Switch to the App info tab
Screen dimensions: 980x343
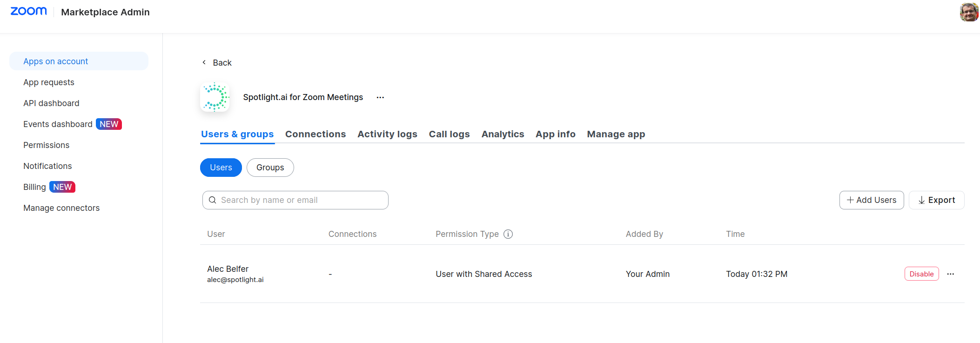click(x=555, y=134)
